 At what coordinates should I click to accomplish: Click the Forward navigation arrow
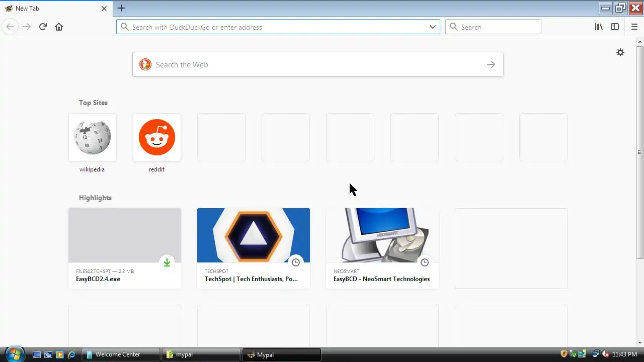pos(27,27)
